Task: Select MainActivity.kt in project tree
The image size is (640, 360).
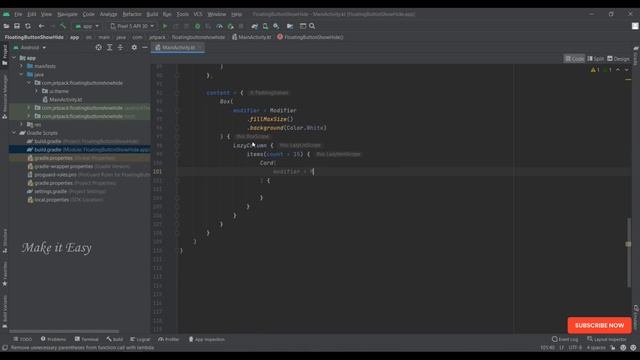Action: [62, 100]
